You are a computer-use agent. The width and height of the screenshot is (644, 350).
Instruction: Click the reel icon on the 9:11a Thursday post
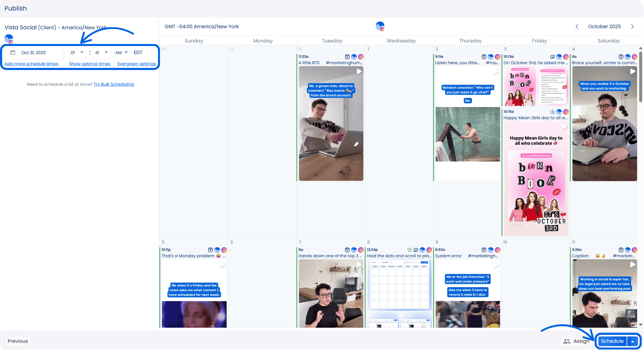click(x=484, y=57)
